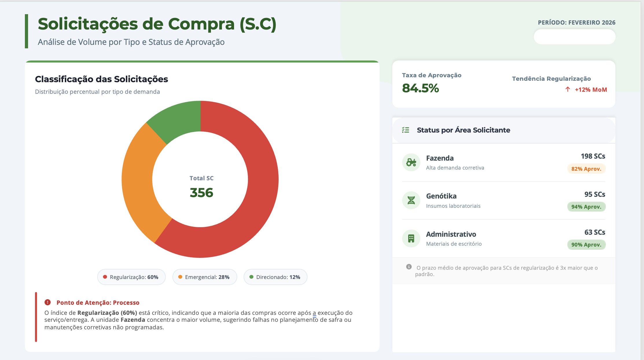Click the Materiais de escritório description
This screenshot has width=644, height=360.
[x=454, y=244]
